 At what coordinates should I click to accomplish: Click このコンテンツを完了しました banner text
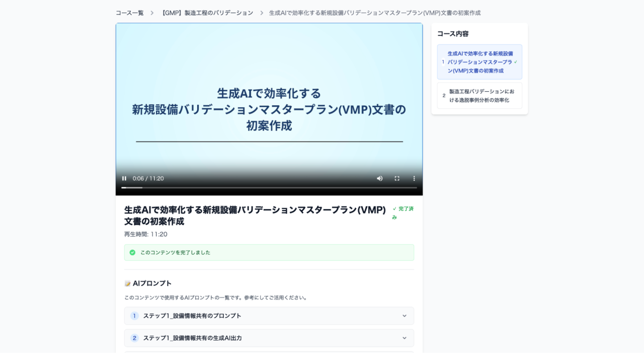tap(176, 252)
